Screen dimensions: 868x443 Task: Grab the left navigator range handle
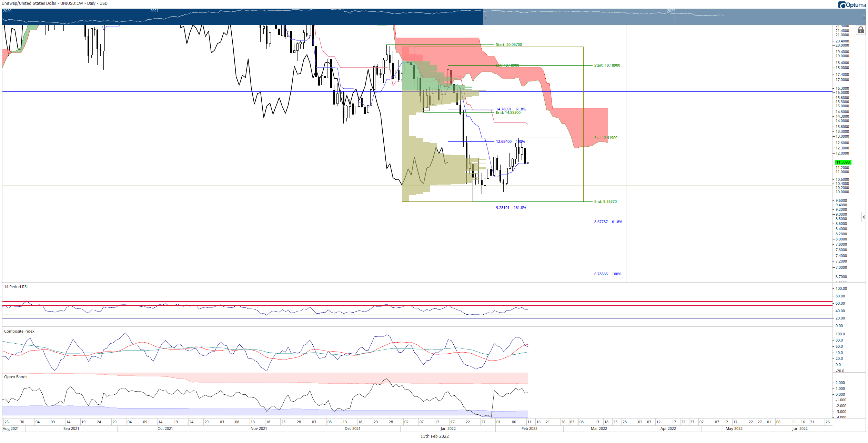click(x=484, y=17)
